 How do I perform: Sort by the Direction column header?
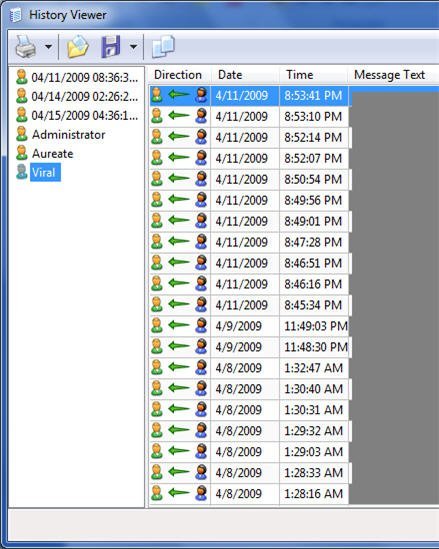pos(178,75)
